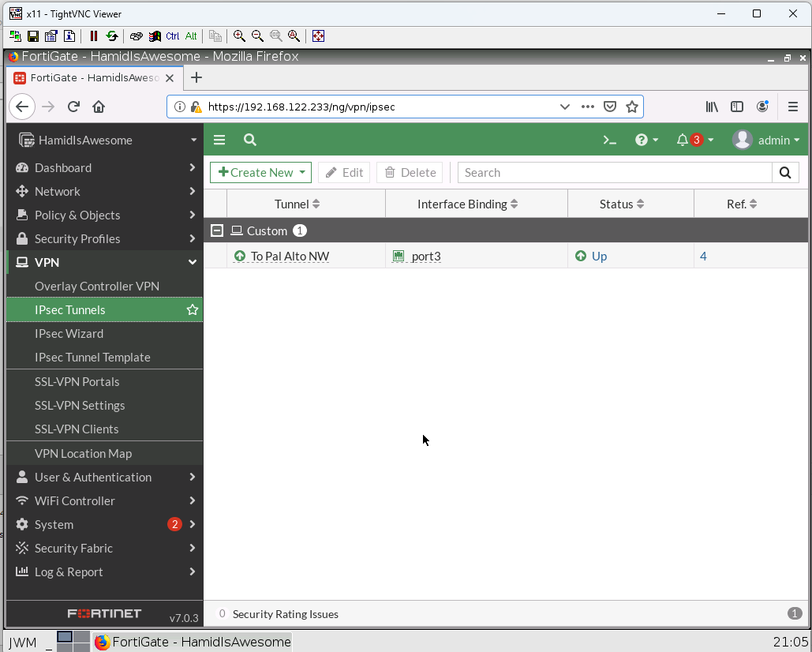
Task: Click the tunnel search input field
Action: click(615, 173)
